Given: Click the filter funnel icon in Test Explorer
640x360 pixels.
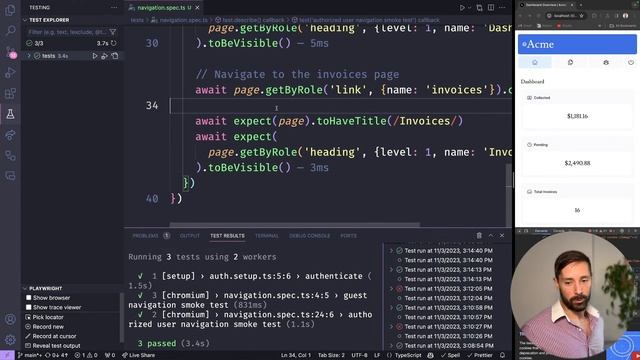Looking at the screenshot, I should click(113, 32).
